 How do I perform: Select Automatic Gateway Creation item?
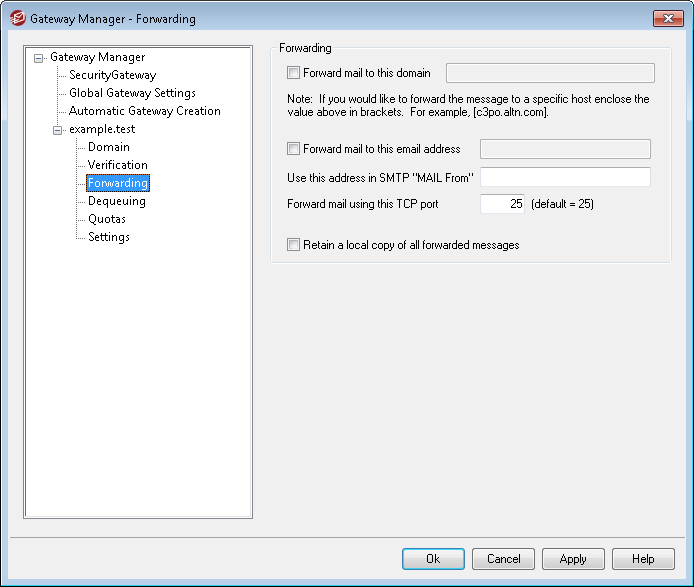coord(144,111)
